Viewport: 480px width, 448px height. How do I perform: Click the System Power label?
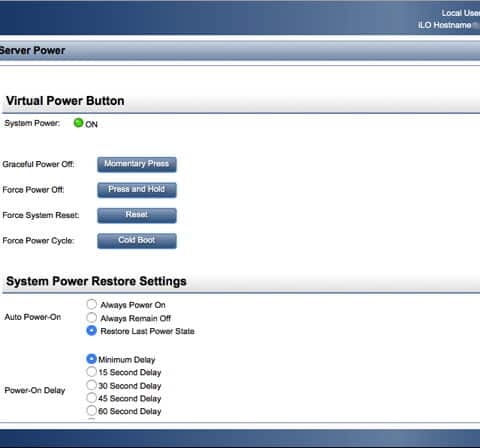click(32, 123)
